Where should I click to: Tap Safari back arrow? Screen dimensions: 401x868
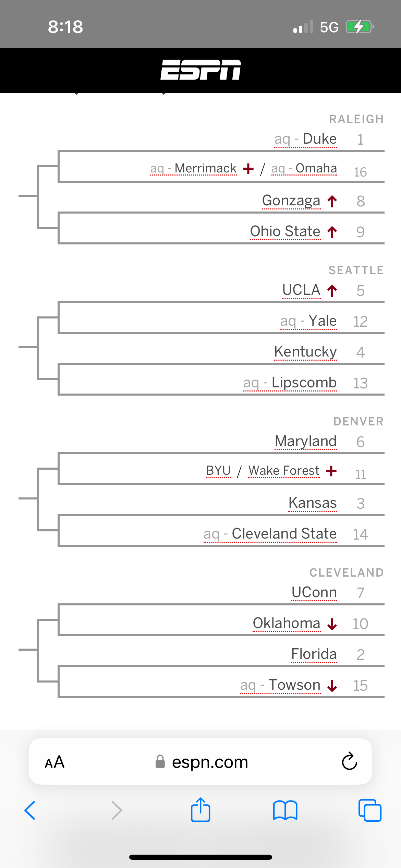[30, 810]
